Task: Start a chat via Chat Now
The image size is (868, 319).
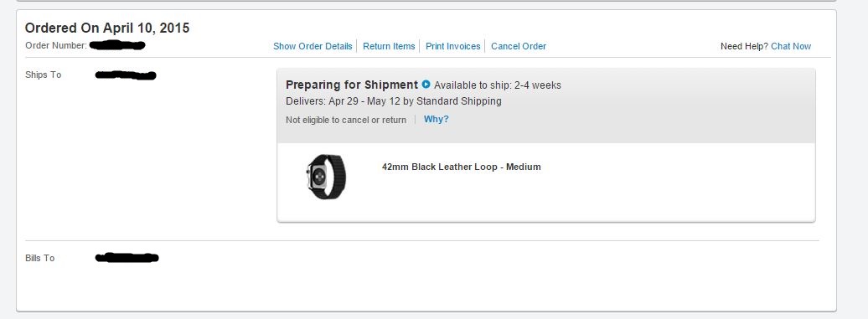Action: [x=791, y=46]
